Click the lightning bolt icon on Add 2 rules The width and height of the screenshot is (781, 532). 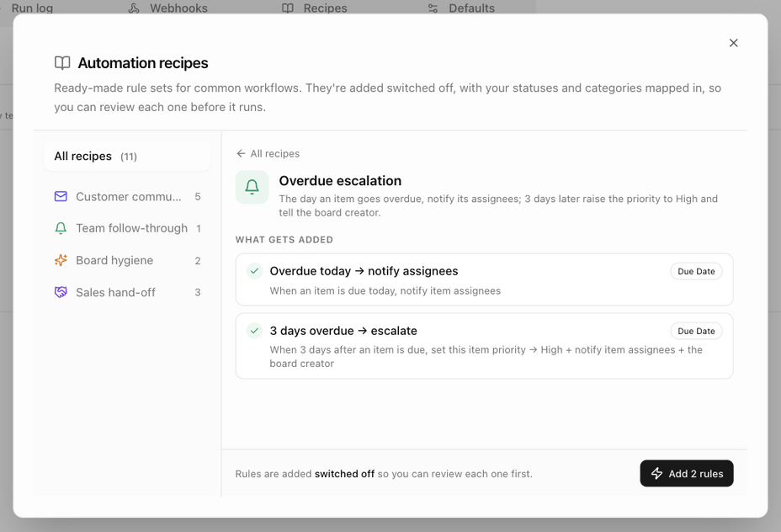(657, 473)
